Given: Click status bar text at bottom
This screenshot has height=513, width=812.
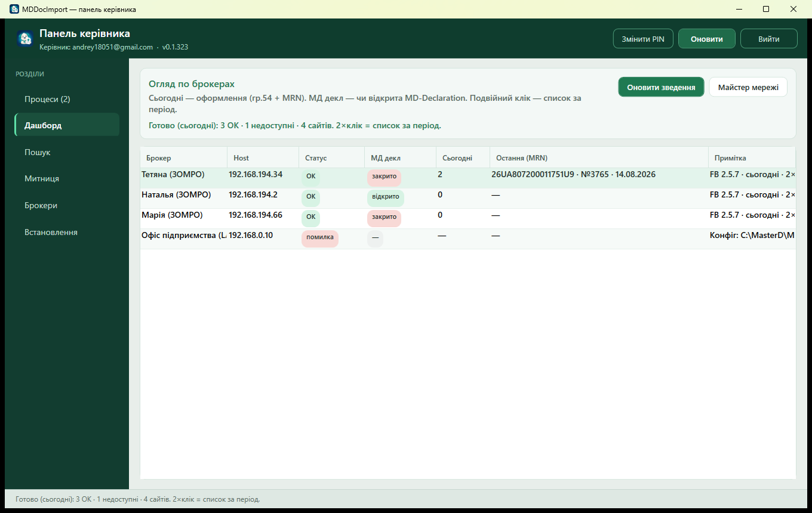Looking at the screenshot, I should coord(138,499).
